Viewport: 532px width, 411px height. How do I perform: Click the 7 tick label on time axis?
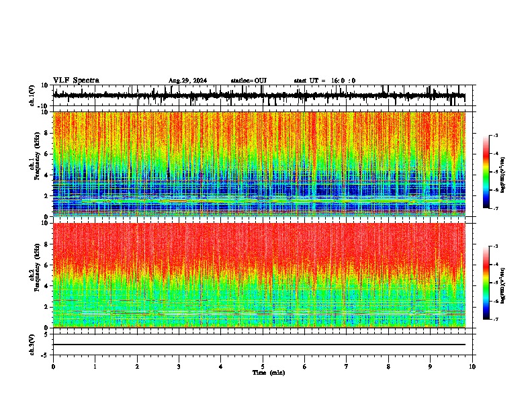[347, 367]
